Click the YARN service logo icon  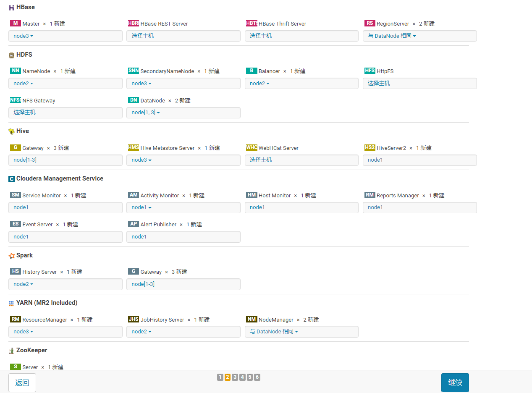[11, 303]
